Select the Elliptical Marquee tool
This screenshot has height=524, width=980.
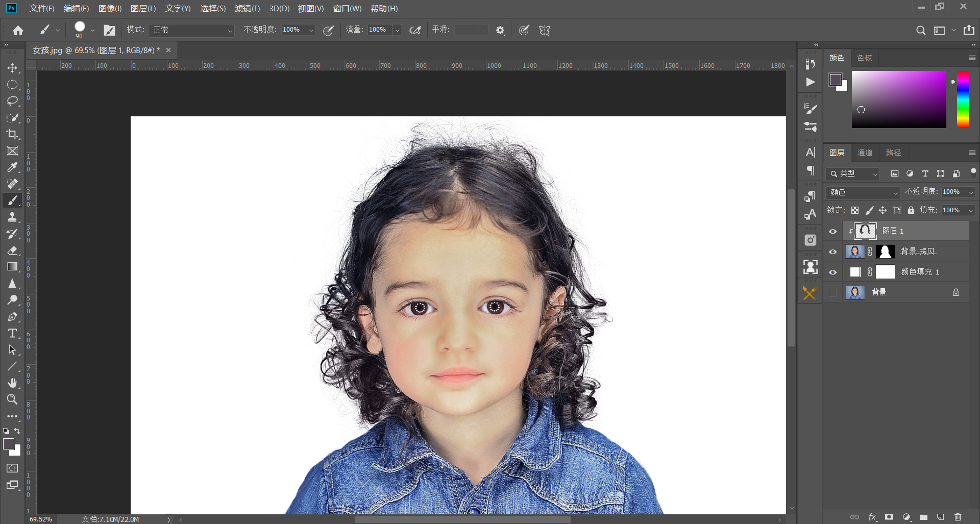(12, 85)
